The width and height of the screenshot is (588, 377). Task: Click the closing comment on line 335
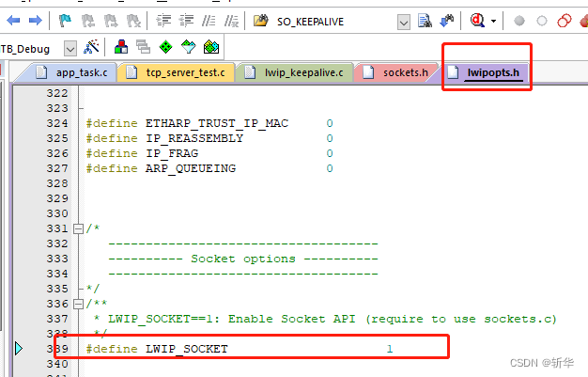tap(93, 289)
